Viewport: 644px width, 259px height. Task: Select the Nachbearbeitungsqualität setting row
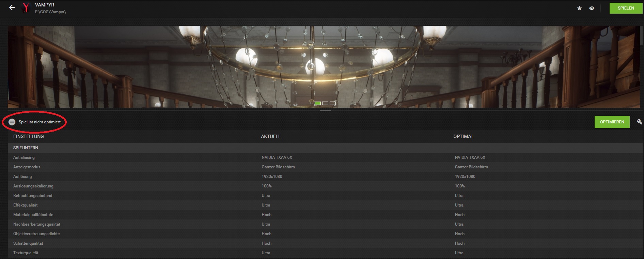point(325,224)
